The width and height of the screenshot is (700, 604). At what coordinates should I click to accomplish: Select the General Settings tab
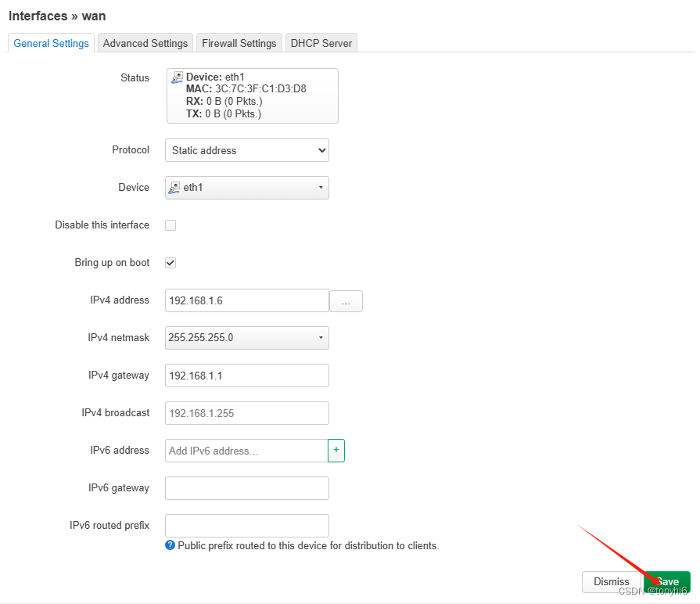coord(51,43)
